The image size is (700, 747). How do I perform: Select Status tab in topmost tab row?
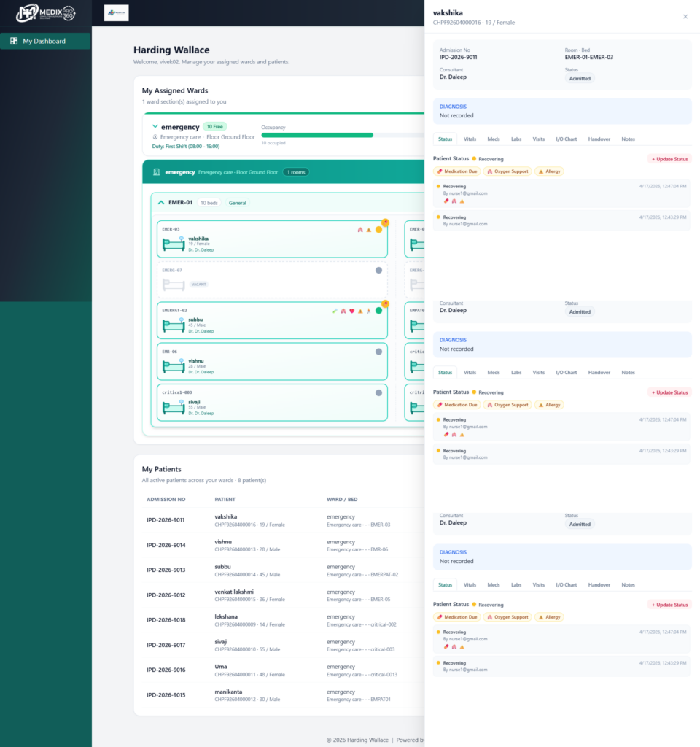(445, 139)
